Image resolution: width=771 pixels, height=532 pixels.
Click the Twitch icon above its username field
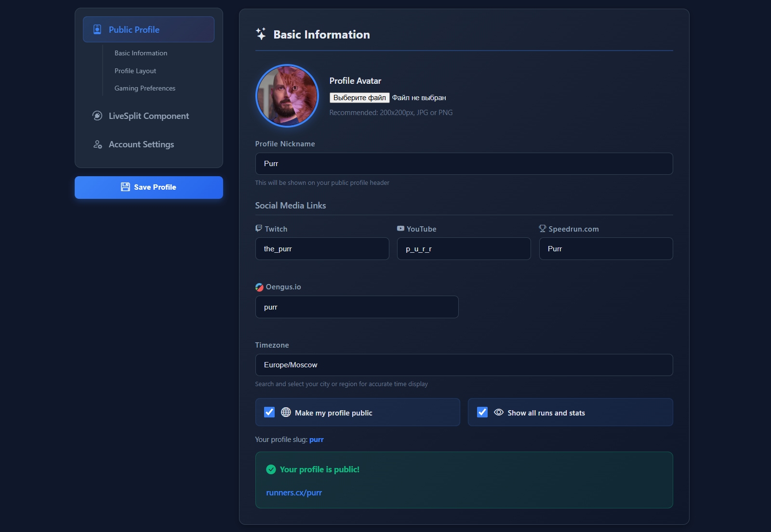(258, 228)
